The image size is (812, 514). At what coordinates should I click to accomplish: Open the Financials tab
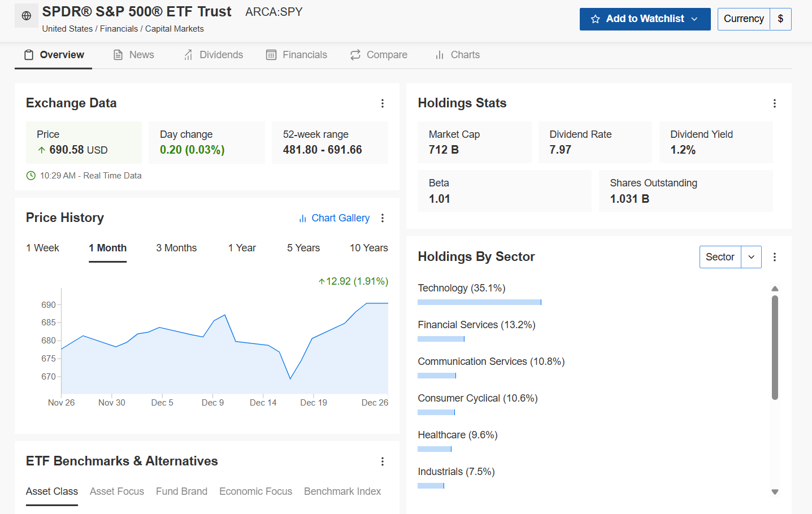coord(297,55)
